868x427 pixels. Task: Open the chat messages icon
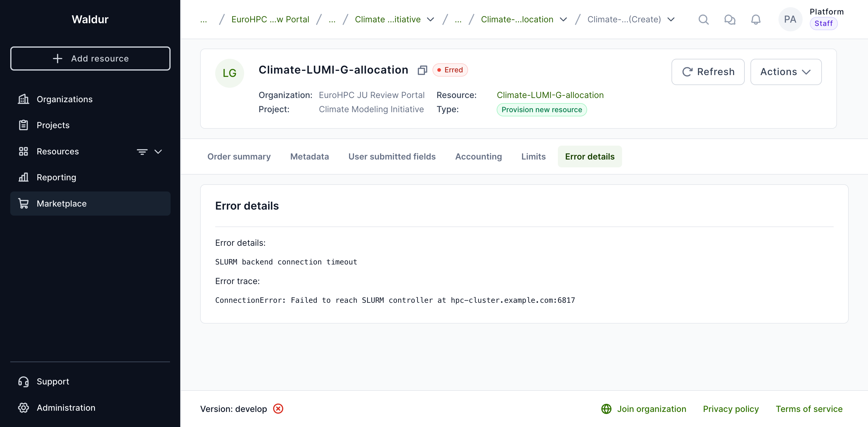729,20
